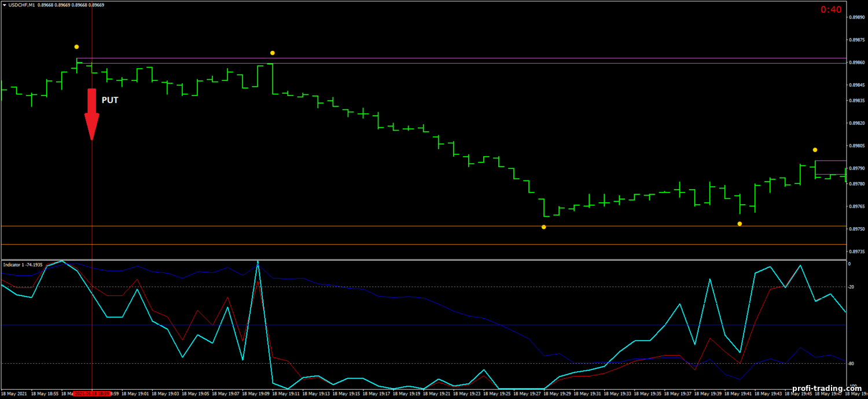Viewport: 868px width, 399px height.
Task: Select the yellow dot below the 19:41 bar
Action: (x=740, y=224)
